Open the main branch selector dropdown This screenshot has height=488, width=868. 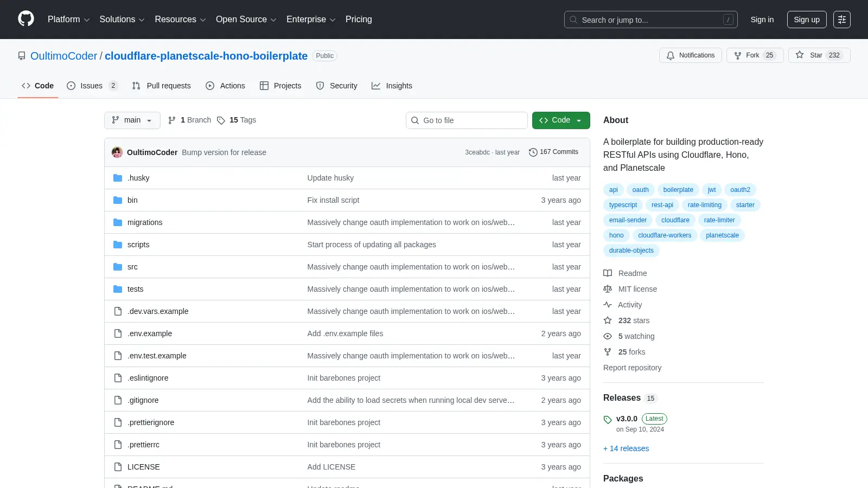click(132, 120)
